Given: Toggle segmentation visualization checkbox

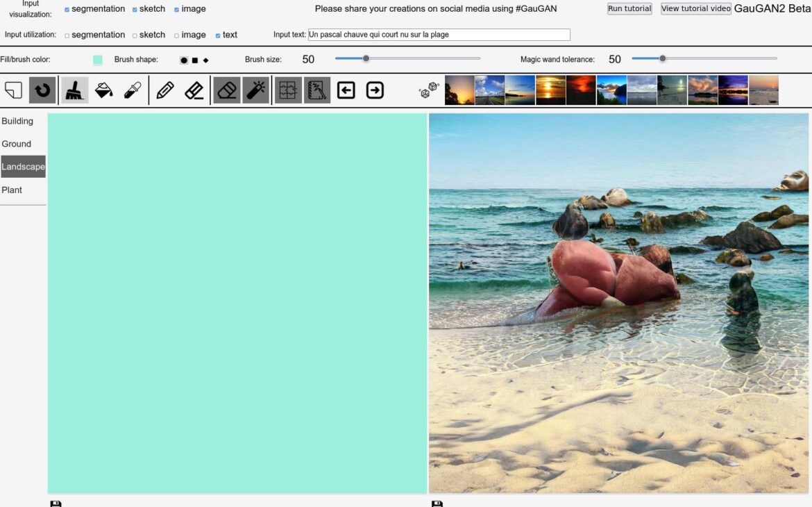Looking at the screenshot, I should (x=67, y=10).
